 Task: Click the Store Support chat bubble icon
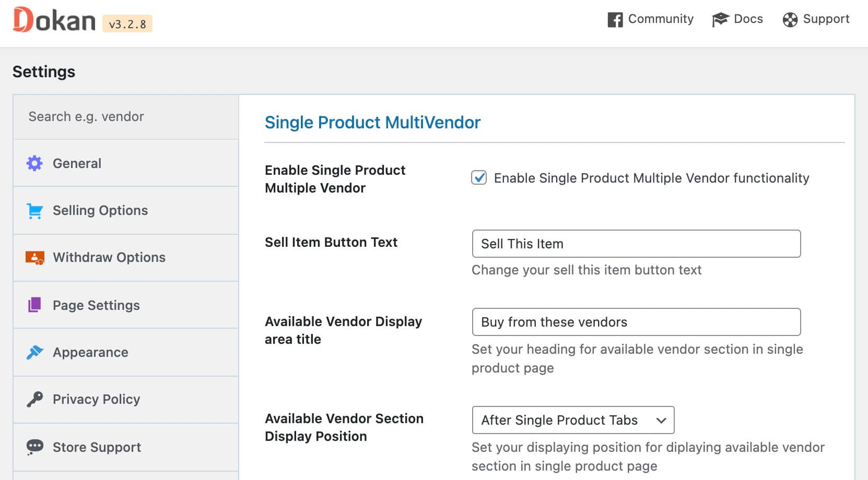(34, 447)
